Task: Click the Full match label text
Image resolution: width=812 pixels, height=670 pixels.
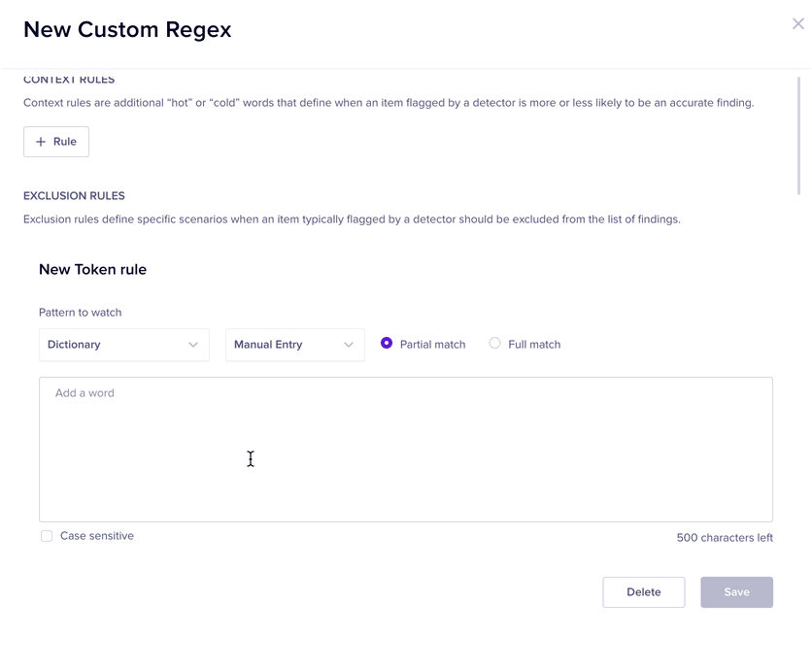Action: 534,345
